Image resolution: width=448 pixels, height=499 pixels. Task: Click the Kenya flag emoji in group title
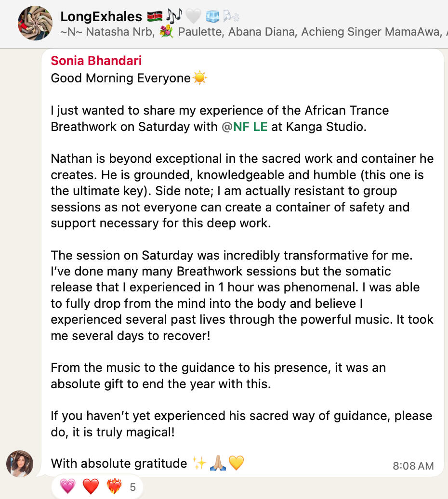click(155, 17)
